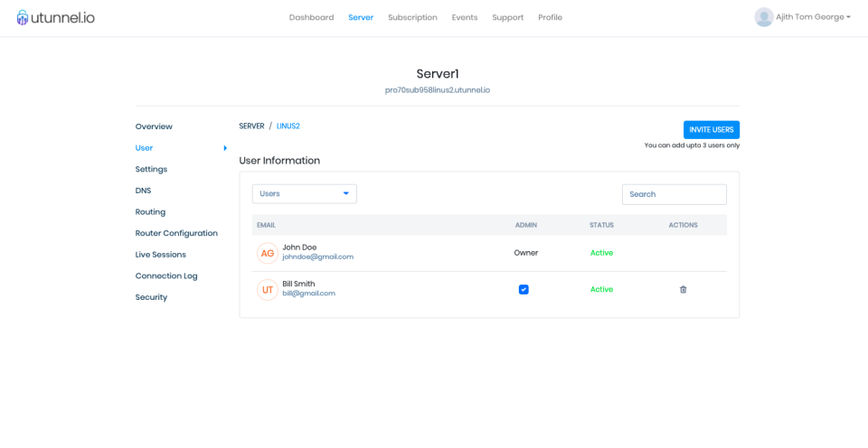Open the Server nav item

pos(361,17)
